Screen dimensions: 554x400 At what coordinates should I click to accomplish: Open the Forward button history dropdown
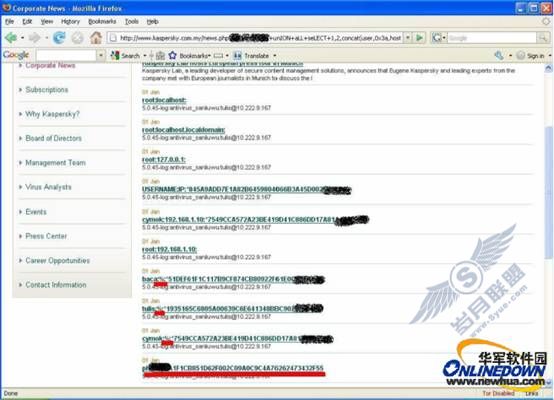click(x=46, y=37)
